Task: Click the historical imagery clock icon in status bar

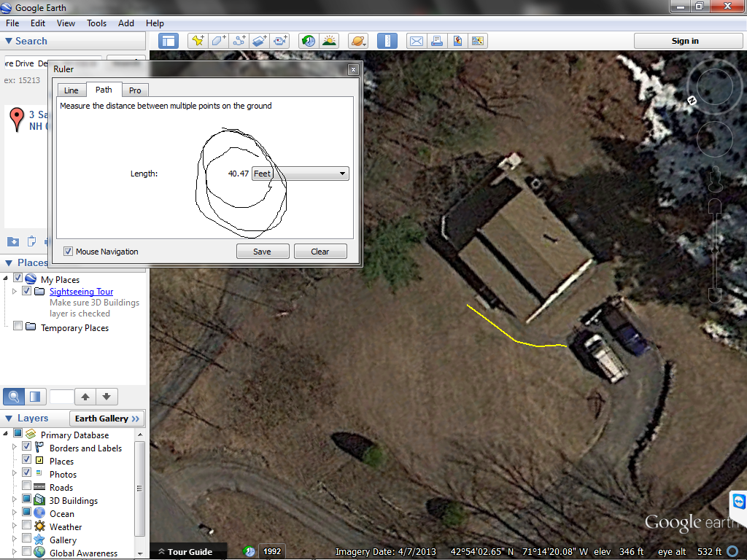Action: [249, 551]
